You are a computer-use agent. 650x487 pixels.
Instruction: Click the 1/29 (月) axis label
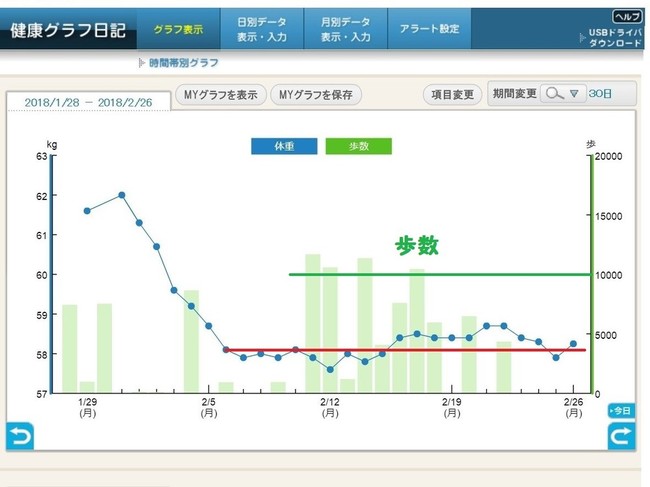point(87,407)
